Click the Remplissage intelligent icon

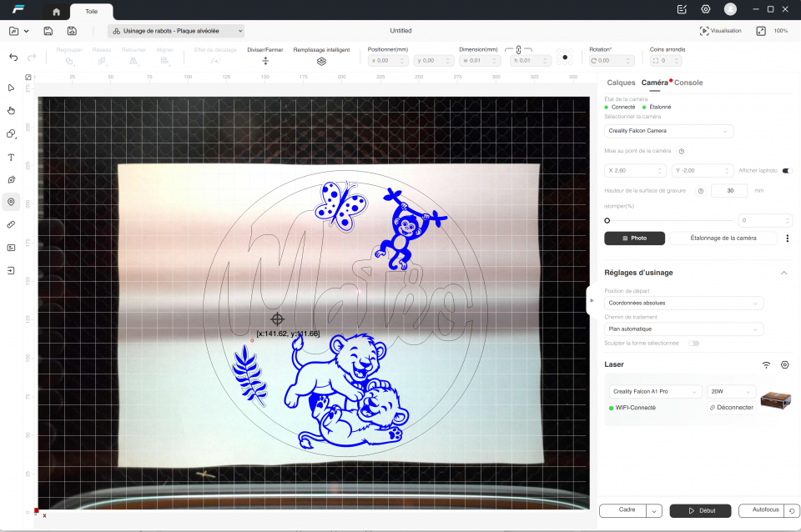click(x=321, y=61)
